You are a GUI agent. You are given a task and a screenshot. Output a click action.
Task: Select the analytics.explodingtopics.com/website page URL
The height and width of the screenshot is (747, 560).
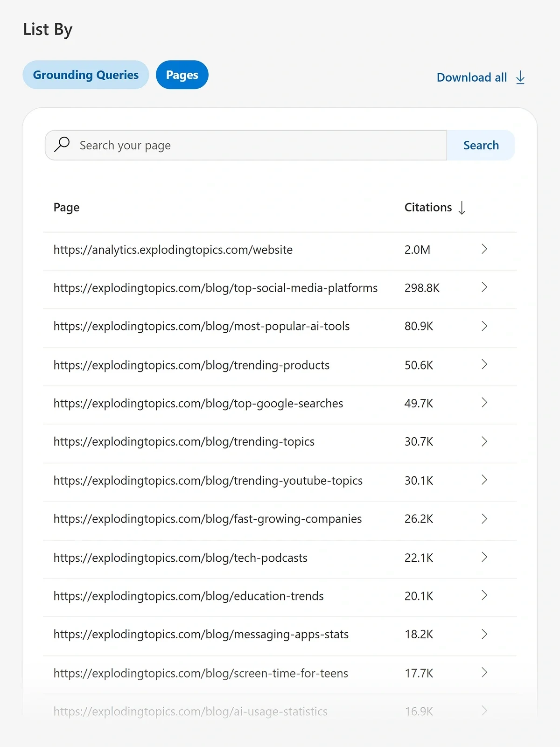click(x=173, y=250)
